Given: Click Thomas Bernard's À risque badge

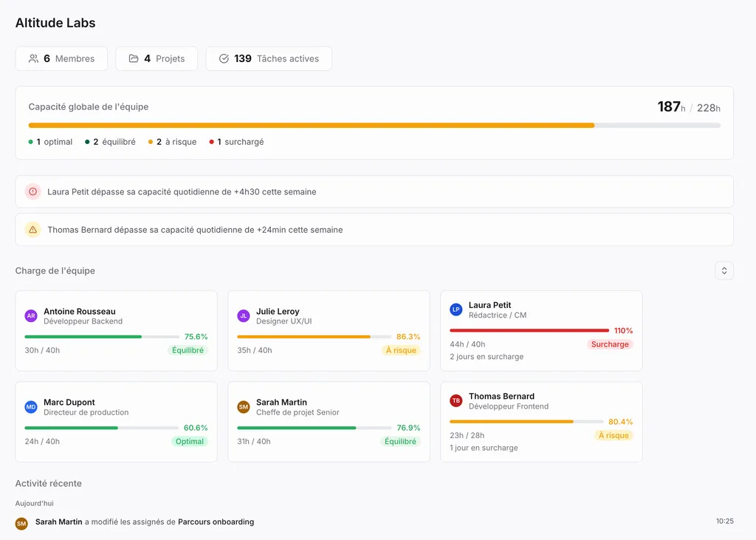Looking at the screenshot, I should [614, 435].
